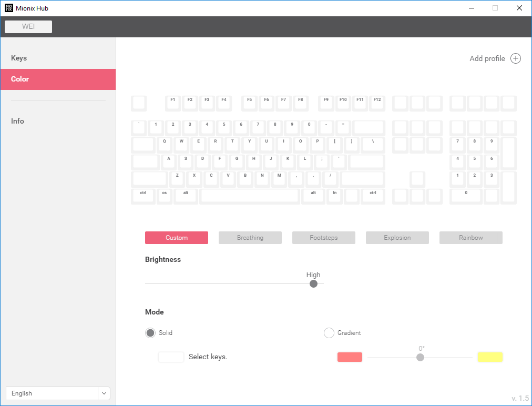Viewport: 532px width, 406px height.
Task: Select the F12 key on keyboard layout
Action: (377, 104)
